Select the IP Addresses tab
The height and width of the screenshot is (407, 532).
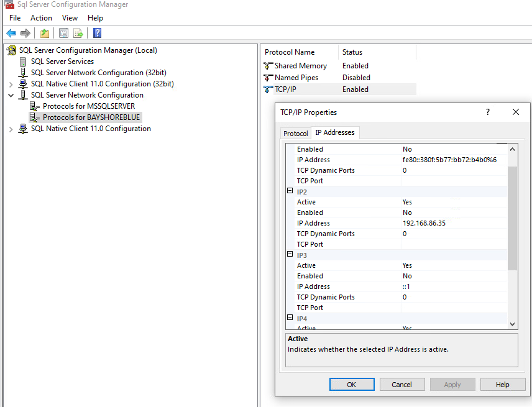pyautogui.click(x=335, y=132)
